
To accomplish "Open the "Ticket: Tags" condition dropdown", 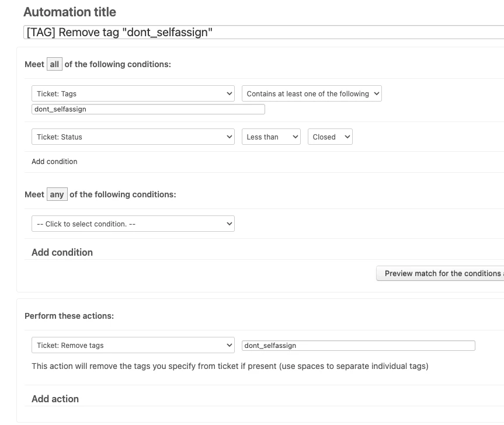I will [133, 93].
